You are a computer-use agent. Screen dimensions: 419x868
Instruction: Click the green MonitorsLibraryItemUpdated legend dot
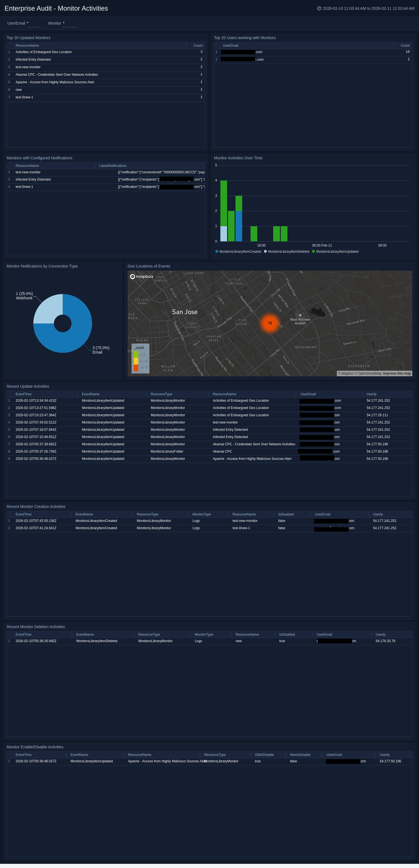pos(313,251)
